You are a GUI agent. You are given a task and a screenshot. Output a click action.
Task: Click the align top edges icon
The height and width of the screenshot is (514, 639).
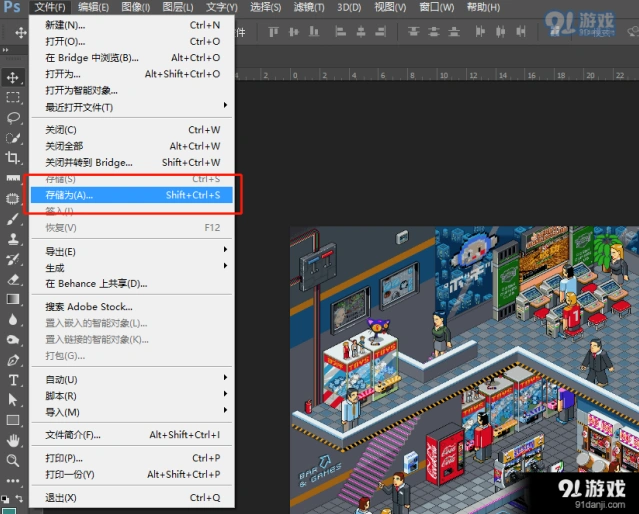click(x=273, y=31)
